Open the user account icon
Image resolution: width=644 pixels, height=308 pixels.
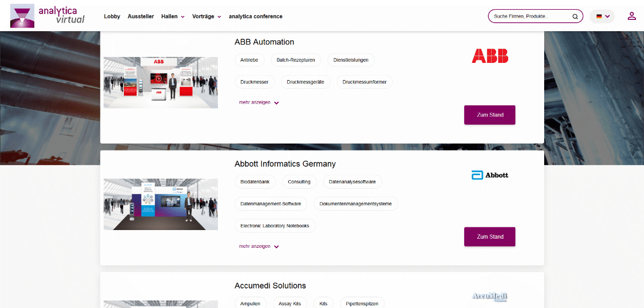[632, 16]
